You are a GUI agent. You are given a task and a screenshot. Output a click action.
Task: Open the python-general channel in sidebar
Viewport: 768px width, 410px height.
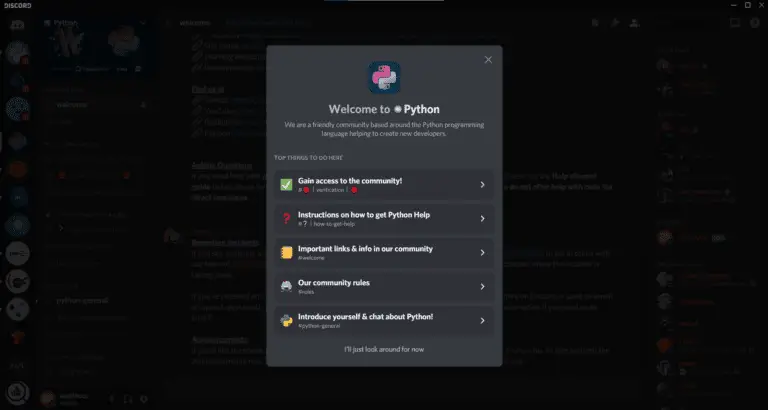coord(82,298)
